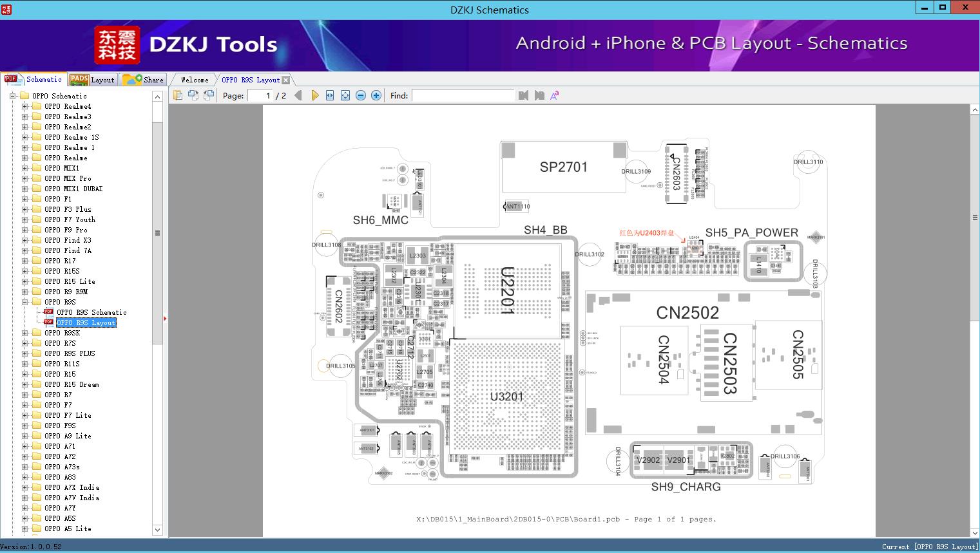Click the tree panel vertical scrollbar thumb
The width and height of the screenshot is (980, 553).
tap(157, 233)
